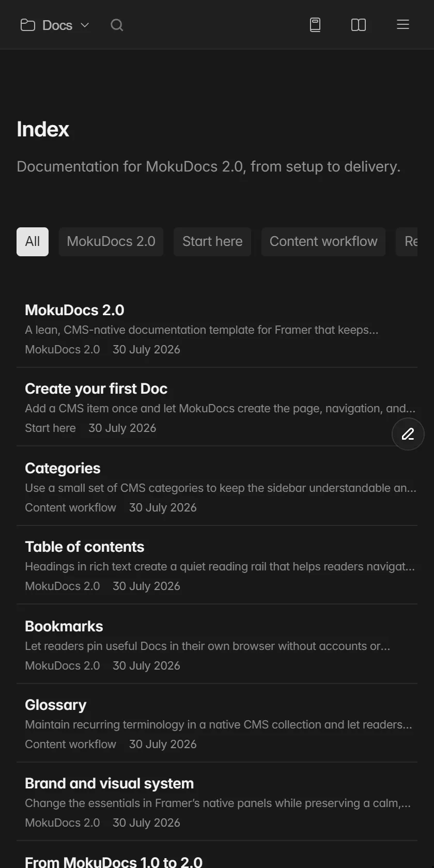Click the folder icon beside Docs
The height and width of the screenshot is (868, 434).
28,25
